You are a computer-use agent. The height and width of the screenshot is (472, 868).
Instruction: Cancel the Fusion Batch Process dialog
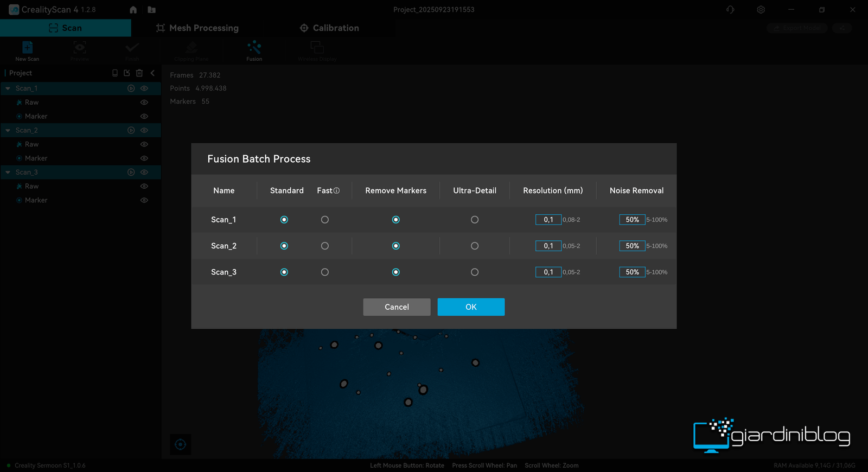397,307
